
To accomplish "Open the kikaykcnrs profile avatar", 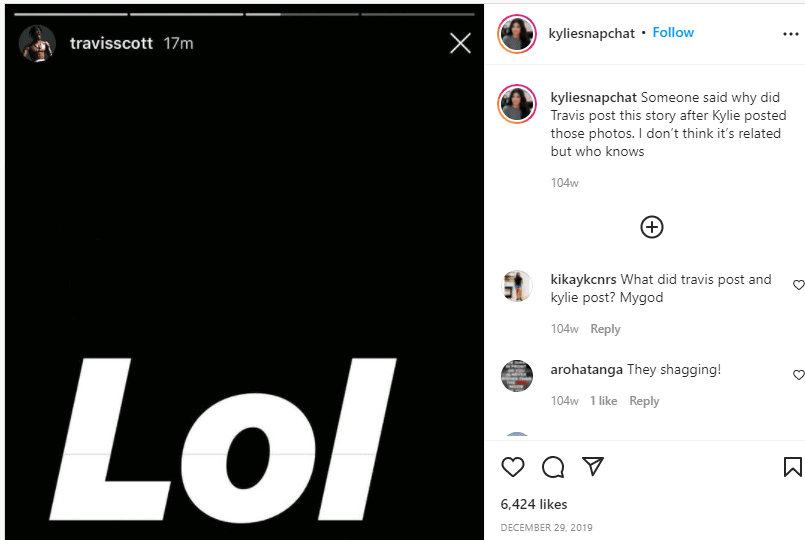I will [517, 286].
